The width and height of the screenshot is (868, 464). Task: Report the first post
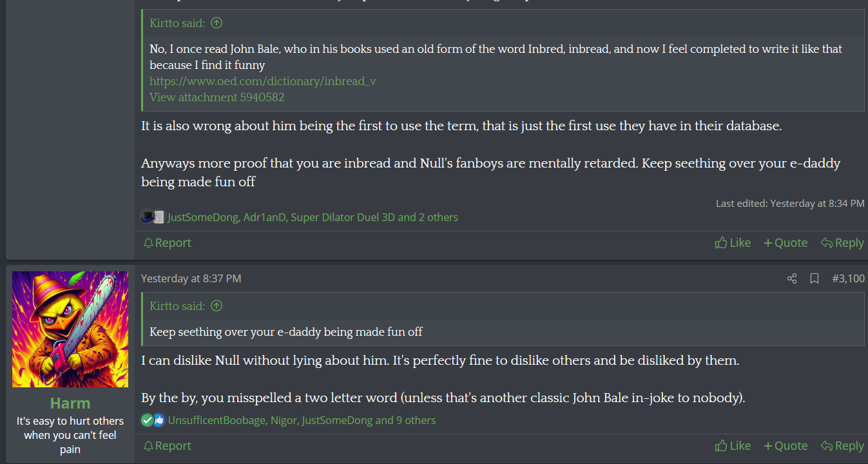(167, 242)
